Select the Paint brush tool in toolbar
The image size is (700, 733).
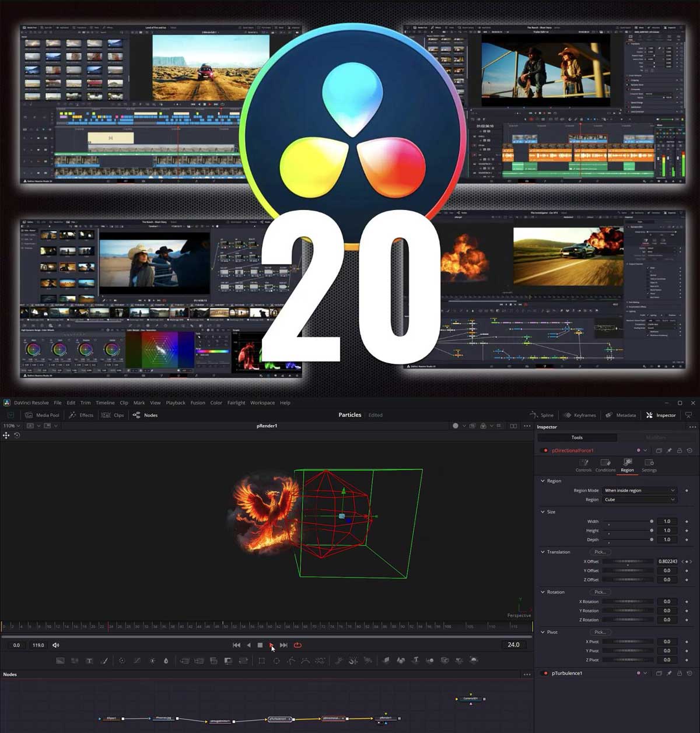[x=104, y=661]
